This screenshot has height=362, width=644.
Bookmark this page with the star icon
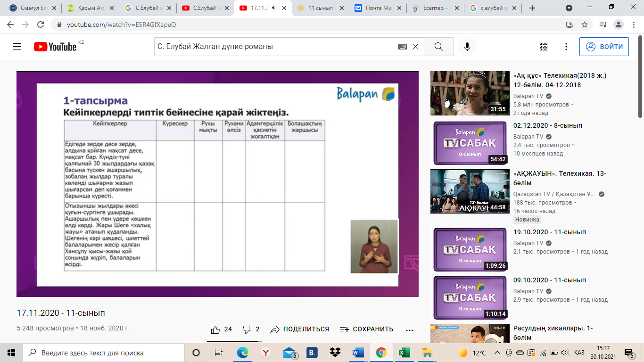tap(585, 25)
